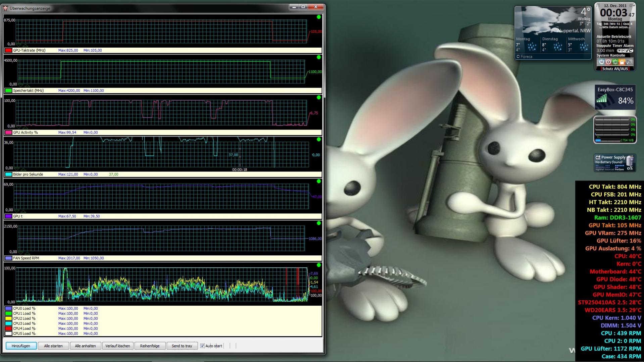Click the circular reset arrow in timer controls
Image resolution: width=644 pixels, height=362 pixels.
[631, 51]
